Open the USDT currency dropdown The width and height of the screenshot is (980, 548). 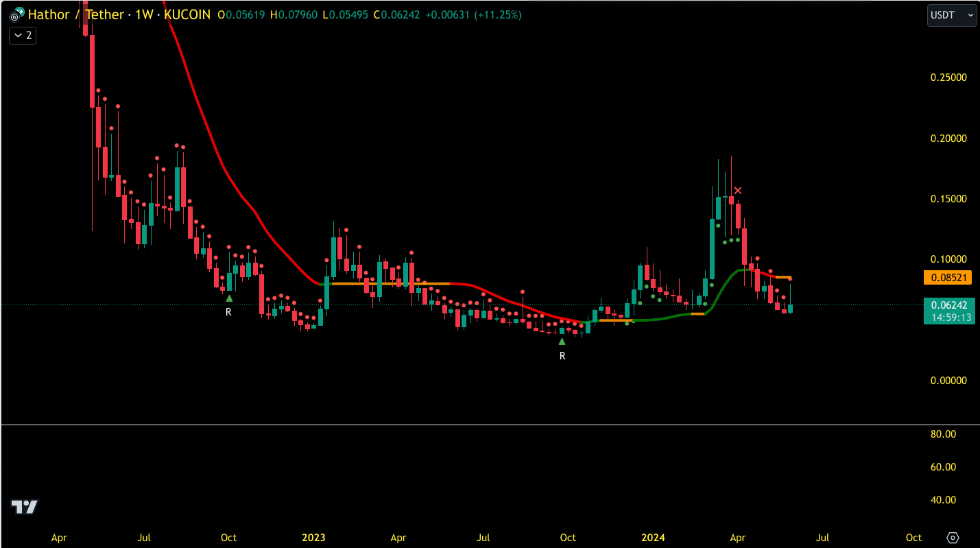pyautogui.click(x=952, y=14)
